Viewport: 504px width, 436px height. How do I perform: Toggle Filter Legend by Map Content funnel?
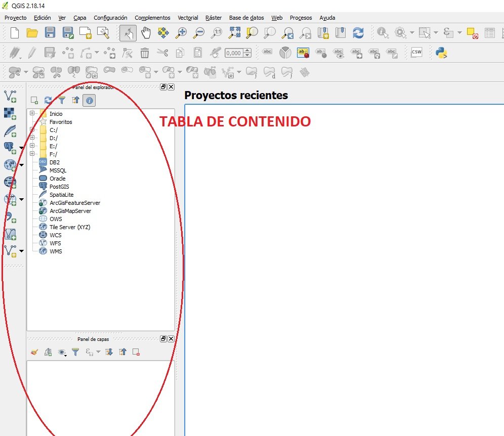[x=75, y=352]
